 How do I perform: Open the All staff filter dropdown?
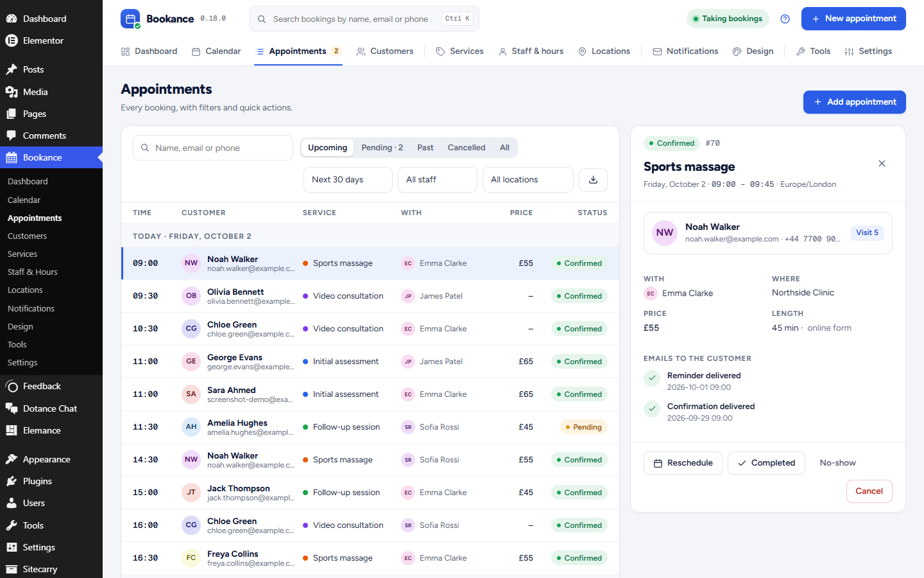coord(438,180)
